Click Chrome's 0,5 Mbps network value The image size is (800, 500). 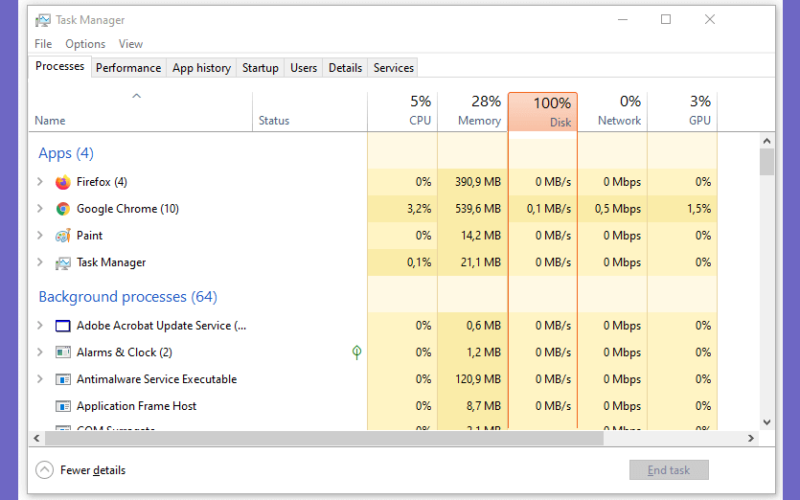(617, 209)
